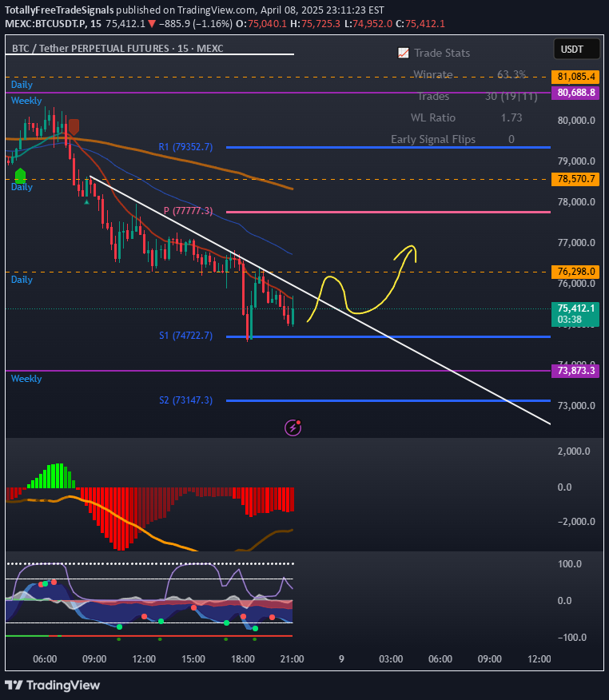Image resolution: width=609 pixels, height=700 pixels.
Task: Click the 80,000.0 price axis label
Action: pyautogui.click(x=576, y=120)
